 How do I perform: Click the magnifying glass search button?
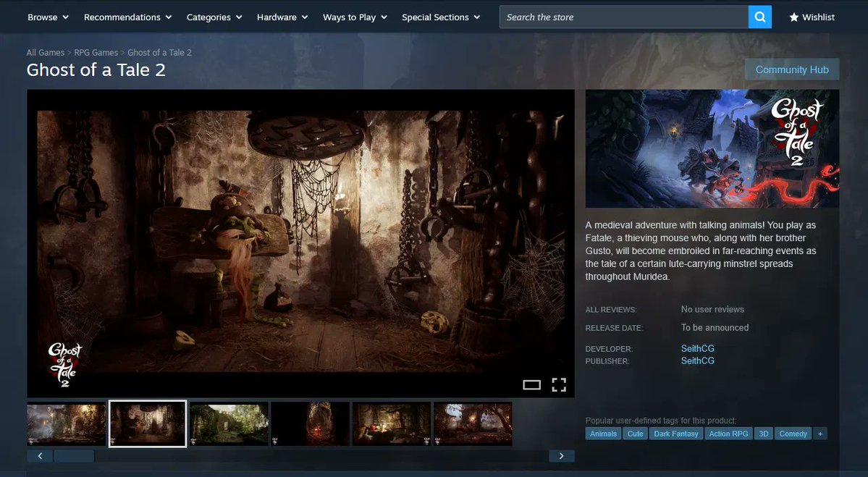pyautogui.click(x=759, y=17)
